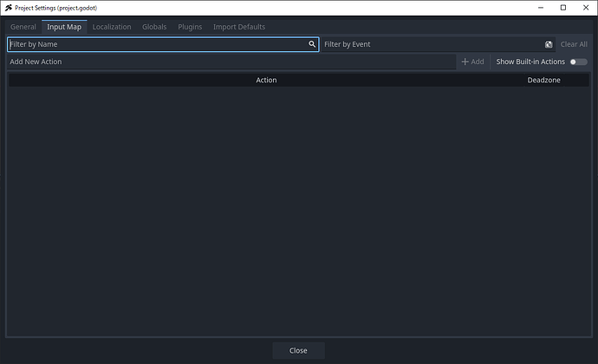
Task: Click into the Filter by Event field
Action: [x=431, y=44]
